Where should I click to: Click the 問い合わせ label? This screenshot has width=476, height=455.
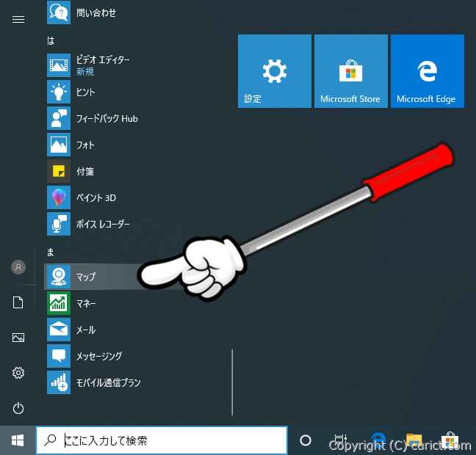(96, 12)
